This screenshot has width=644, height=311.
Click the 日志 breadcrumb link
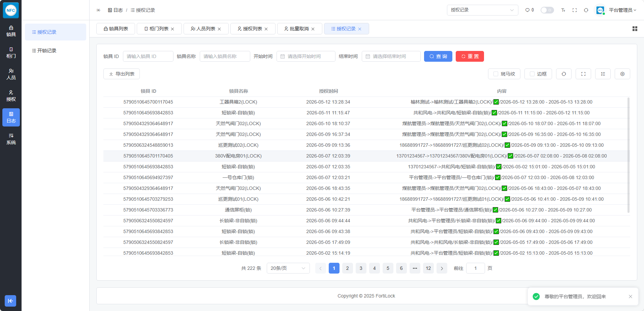tap(116, 10)
